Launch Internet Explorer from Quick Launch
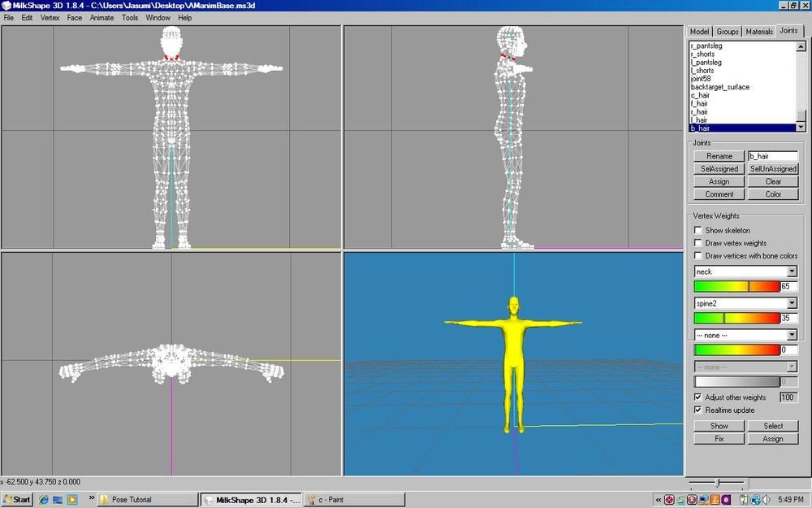Viewport: 812px width, 508px height. click(x=44, y=499)
